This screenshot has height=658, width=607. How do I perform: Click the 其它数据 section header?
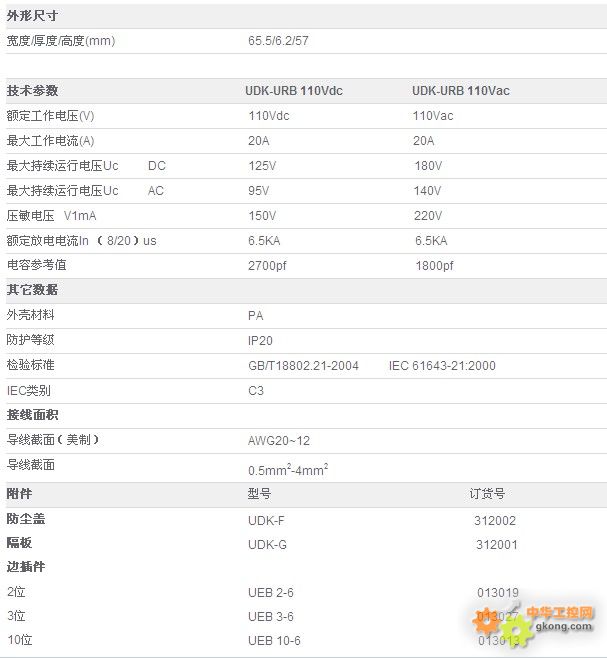point(32,290)
